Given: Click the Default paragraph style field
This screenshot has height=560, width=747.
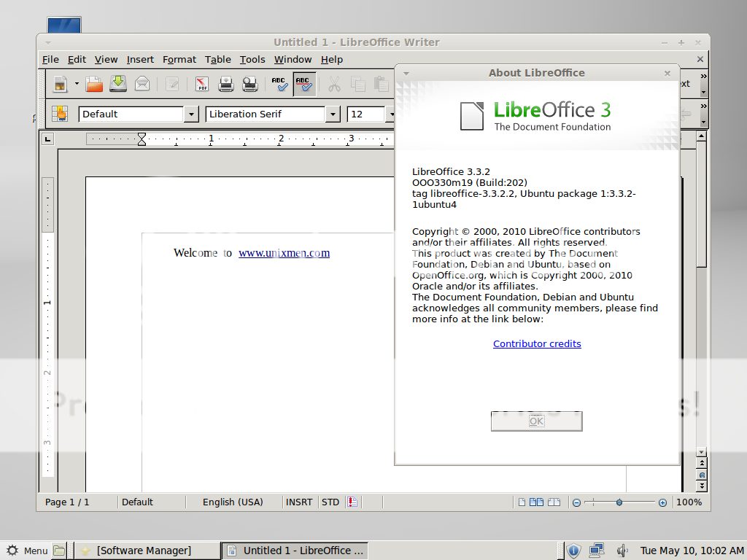Looking at the screenshot, I should coord(131,114).
